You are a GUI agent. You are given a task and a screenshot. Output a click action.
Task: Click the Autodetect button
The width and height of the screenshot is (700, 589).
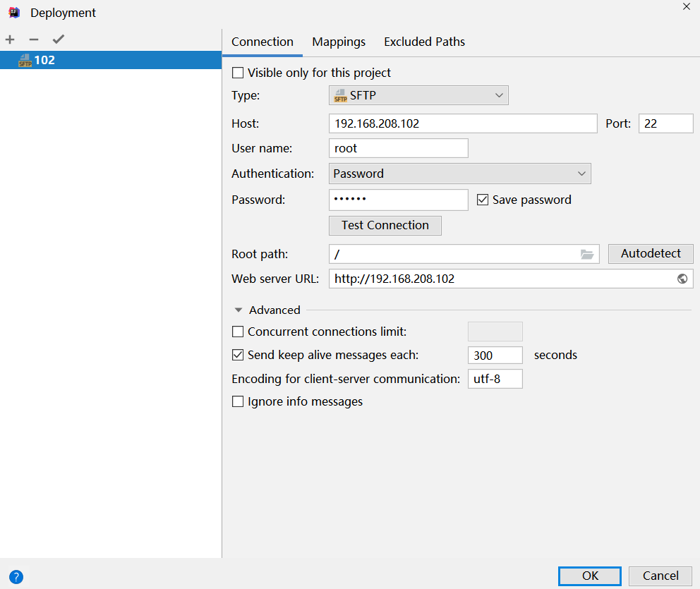point(651,253)
